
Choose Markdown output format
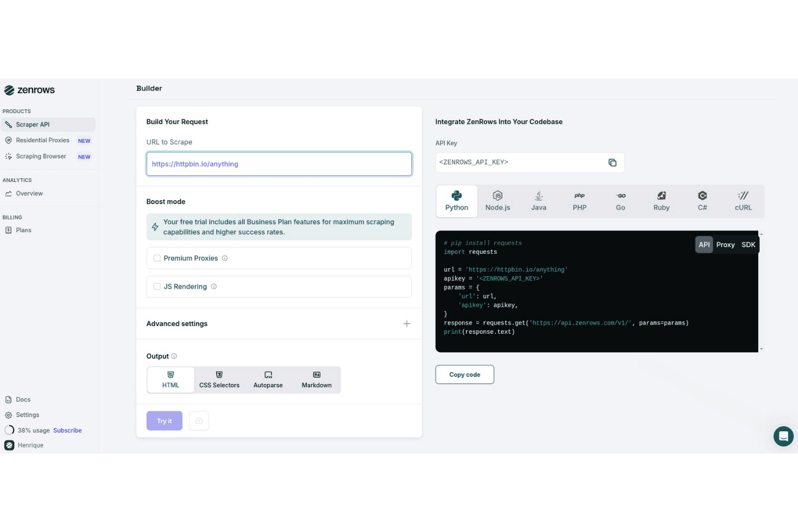[x=317, y=380]
